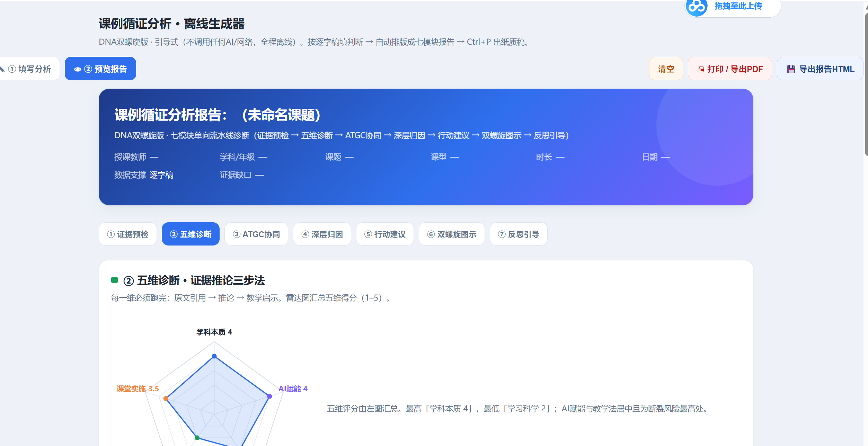Click the 日期 field in the banner
This screenshot has height=446, width=868.
coord(656,157)
